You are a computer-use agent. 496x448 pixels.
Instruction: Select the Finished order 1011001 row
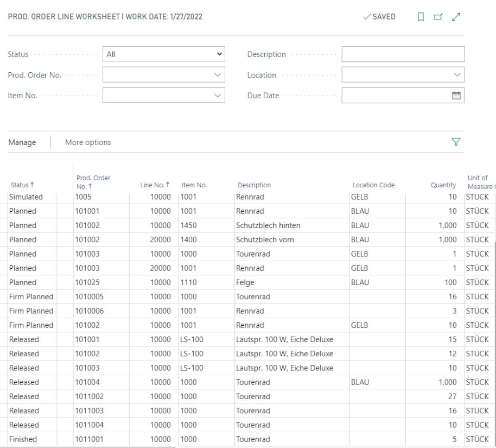coord(248,439)
